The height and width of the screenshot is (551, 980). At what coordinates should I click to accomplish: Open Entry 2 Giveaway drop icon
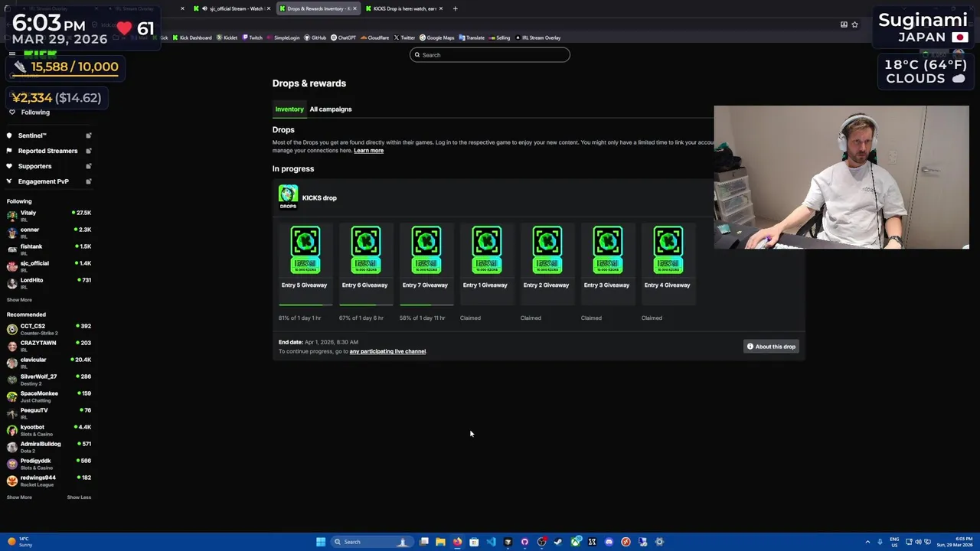tap(547, 249)
